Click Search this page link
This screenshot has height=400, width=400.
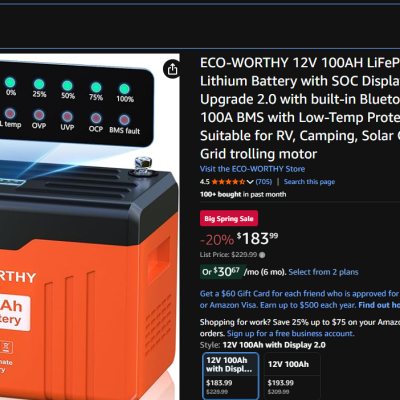(x=309, y=182)
